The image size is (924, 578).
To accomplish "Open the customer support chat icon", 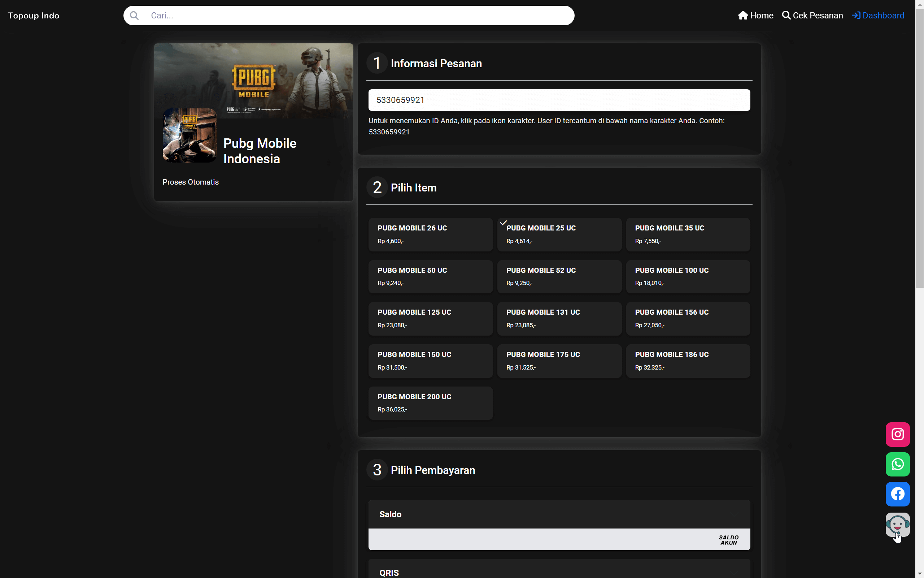I will pos(897,525).
